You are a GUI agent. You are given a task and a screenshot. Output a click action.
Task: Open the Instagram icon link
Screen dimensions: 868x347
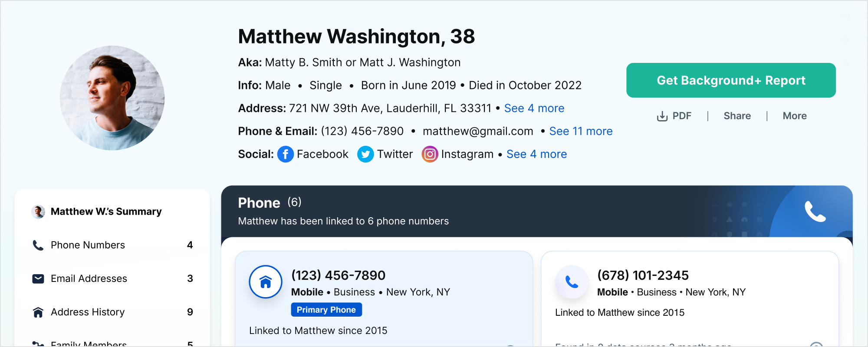coord(430,154)
